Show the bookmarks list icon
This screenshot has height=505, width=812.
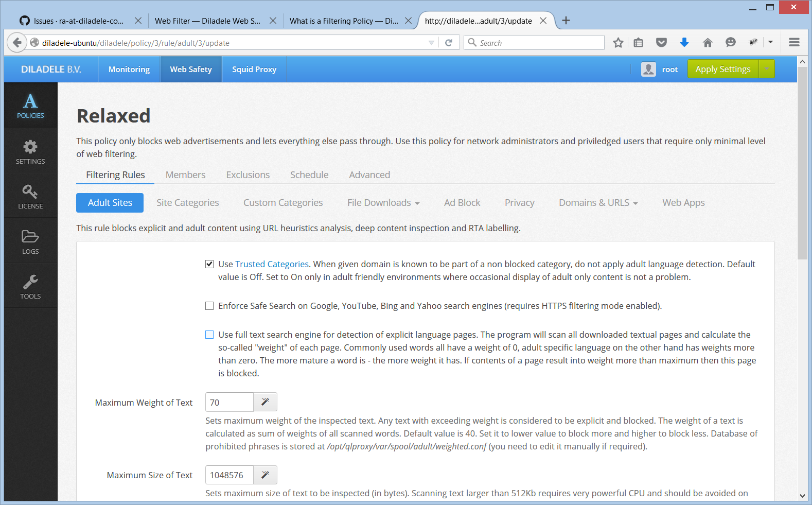(639, 43)
